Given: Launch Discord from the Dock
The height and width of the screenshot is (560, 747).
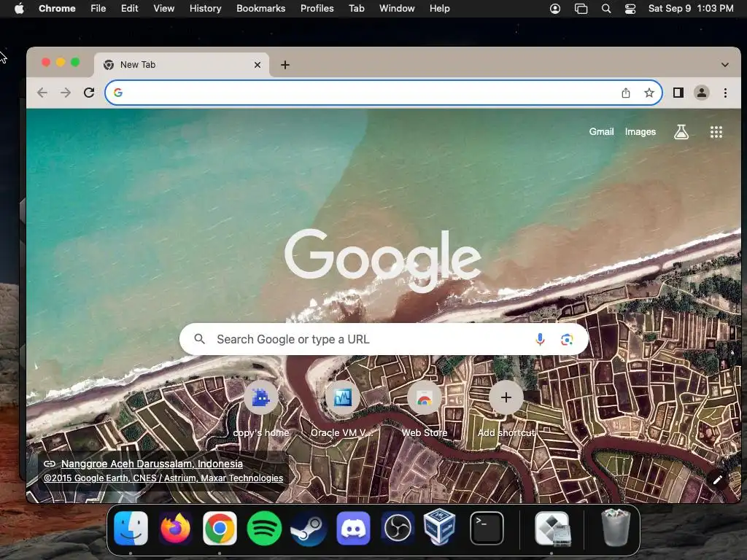Looking at the screenshot, I should 353,528.
